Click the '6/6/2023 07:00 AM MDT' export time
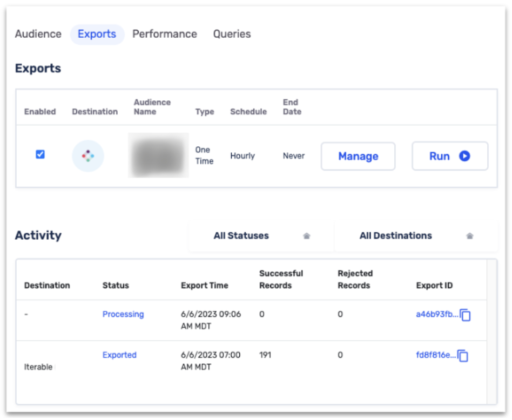 point(211,361)
